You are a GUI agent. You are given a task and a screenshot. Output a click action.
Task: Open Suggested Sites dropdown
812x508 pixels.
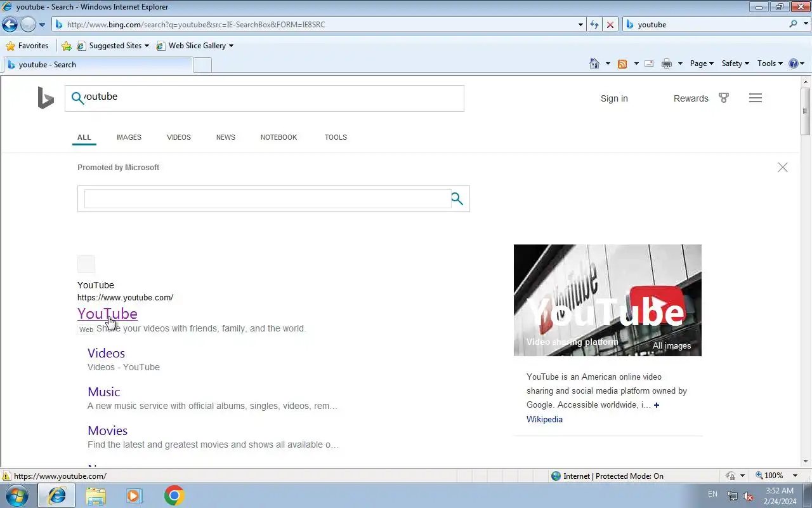tap(113, 46)
